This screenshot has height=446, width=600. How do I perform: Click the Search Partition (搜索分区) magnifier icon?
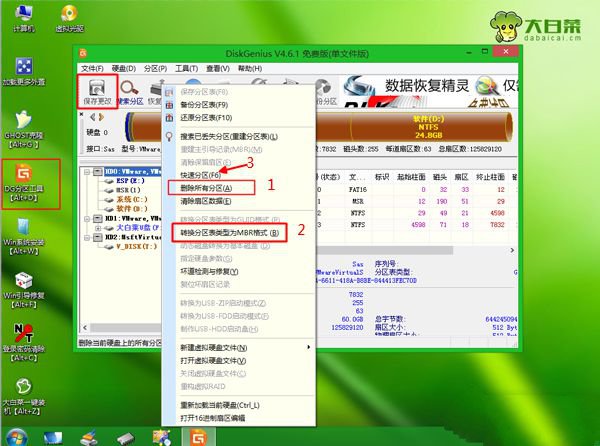pyautogui.click(x=129, y=88)
